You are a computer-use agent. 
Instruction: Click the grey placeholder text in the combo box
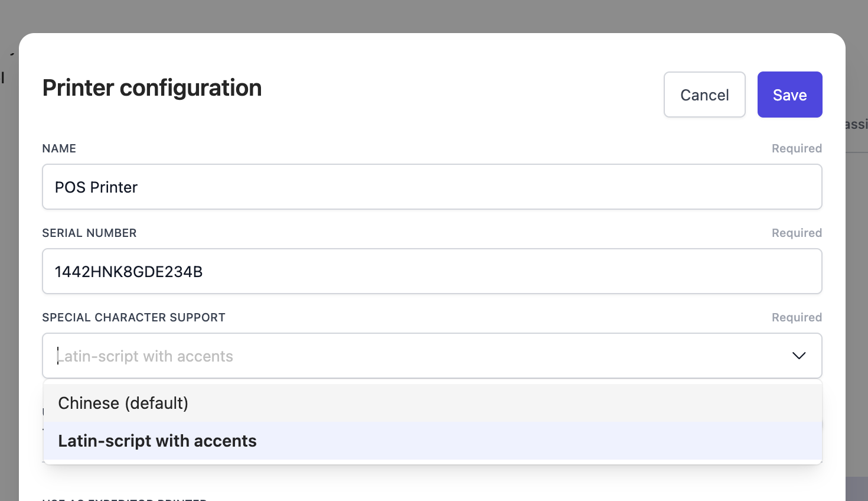145,356
